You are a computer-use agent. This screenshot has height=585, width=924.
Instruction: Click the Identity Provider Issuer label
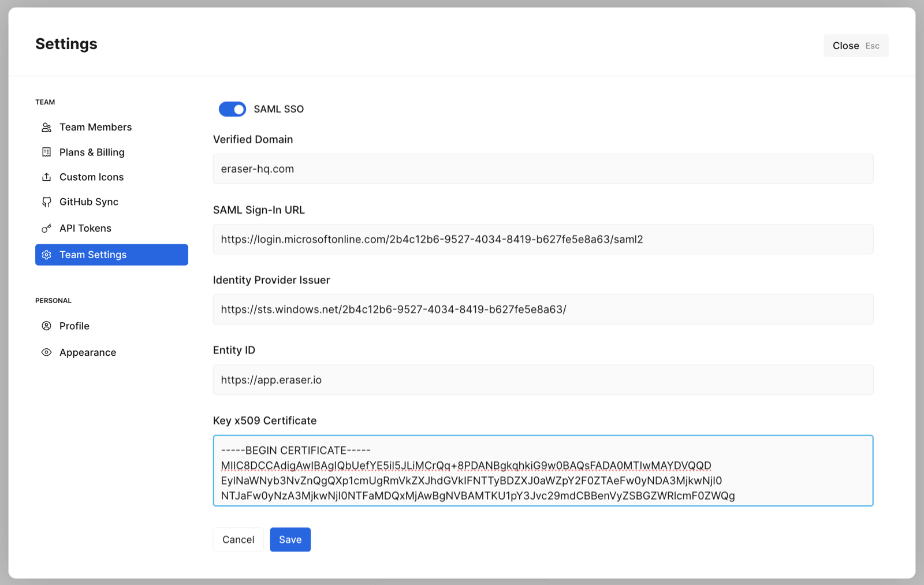(271, 280)
